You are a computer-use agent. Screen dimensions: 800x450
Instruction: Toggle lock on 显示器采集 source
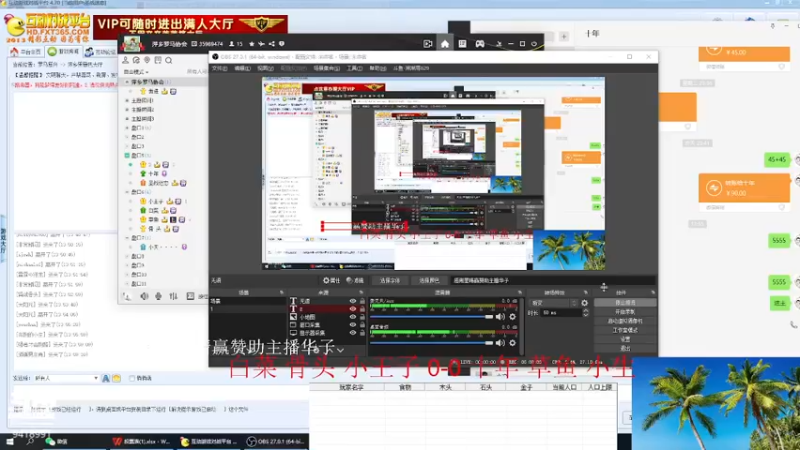[362, 333]
